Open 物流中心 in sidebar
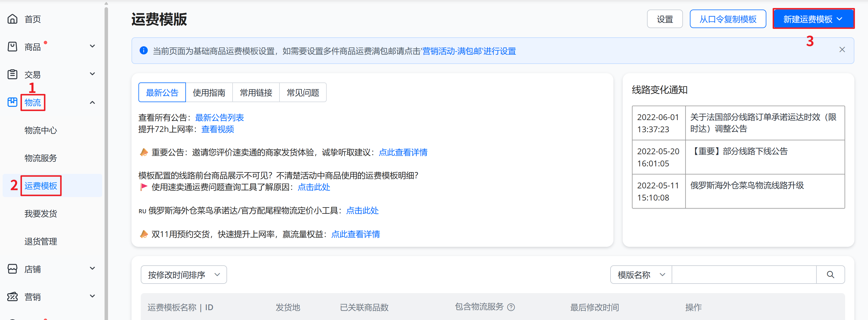Screen dimensions: 868x320 (41, 130)
